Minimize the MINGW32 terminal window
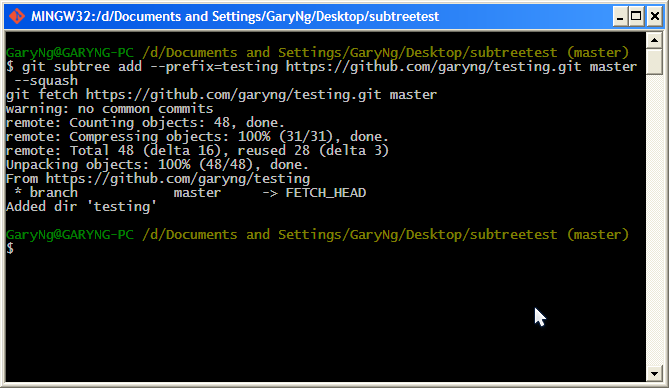This screenshot has height=388, width=669. 620,17
